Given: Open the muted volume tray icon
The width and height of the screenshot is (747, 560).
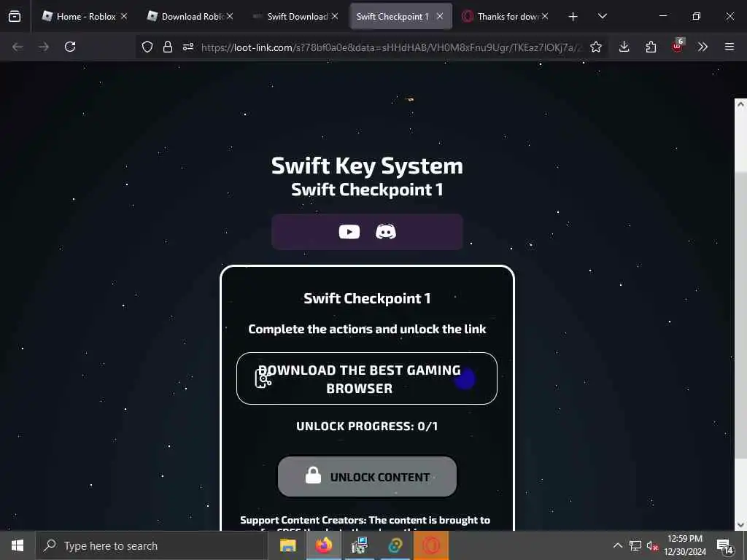Looking at the screenshot, I should (651, 546).
